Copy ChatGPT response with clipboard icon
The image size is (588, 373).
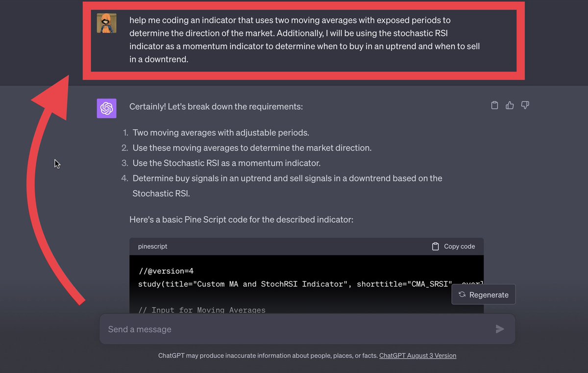click(494, 105)
